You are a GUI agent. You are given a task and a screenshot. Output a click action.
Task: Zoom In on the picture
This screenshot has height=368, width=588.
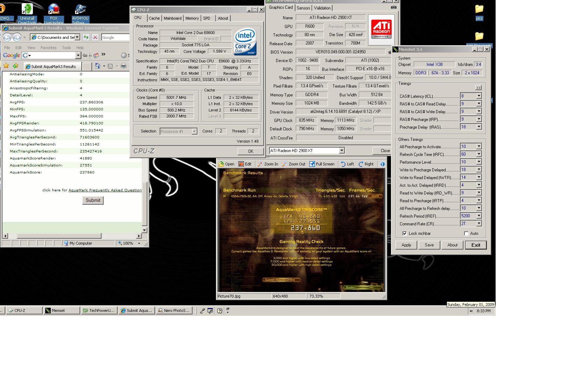click(x=268, y=164)
